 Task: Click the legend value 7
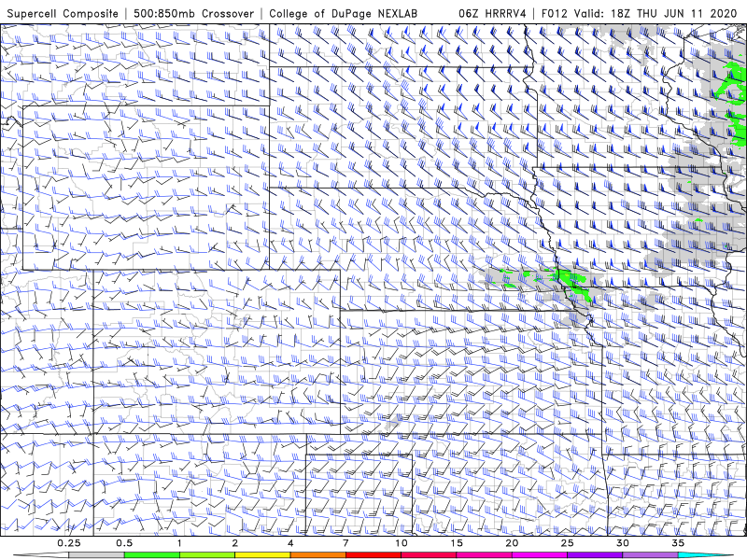point(345,543)
